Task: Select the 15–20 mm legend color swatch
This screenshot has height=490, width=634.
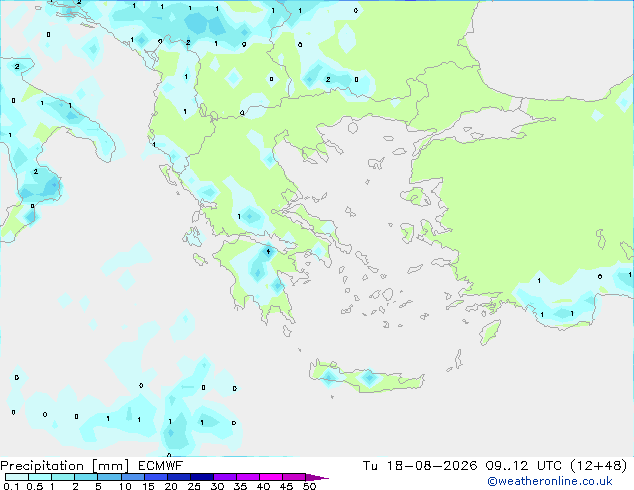Action: [x=155, y=477]
